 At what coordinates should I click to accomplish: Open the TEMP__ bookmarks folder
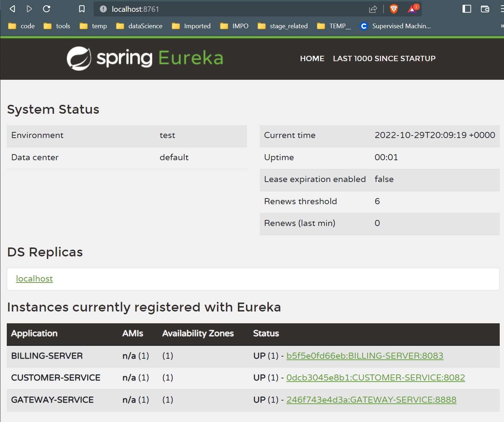pos(334,26)
